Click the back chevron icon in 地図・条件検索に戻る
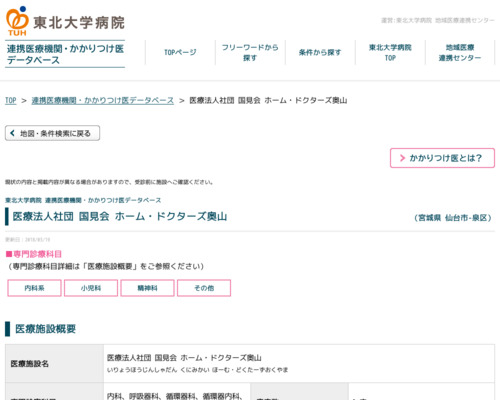Viewport: 500px width, 400px height. click(12, 133)
